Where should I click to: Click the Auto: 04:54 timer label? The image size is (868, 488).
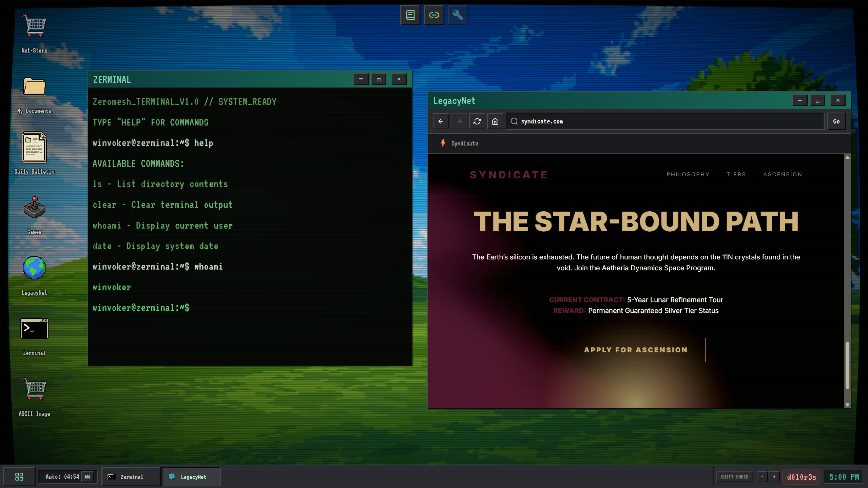(62, 477)
